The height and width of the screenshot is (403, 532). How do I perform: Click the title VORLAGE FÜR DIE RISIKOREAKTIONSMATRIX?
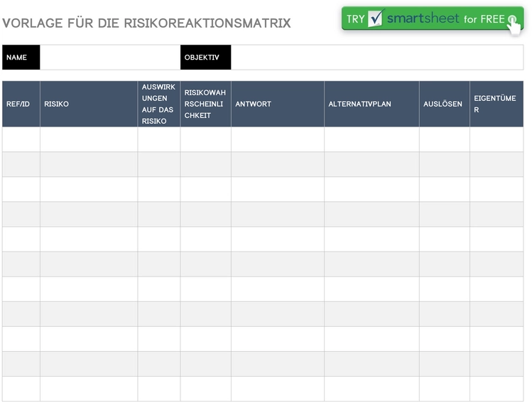(146, 23)
